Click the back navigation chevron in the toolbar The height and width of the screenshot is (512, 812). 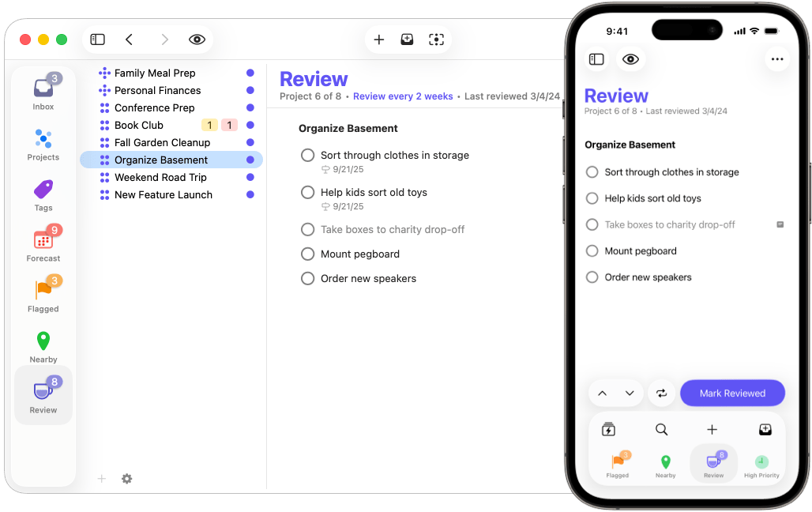click(x=131, y=39)
